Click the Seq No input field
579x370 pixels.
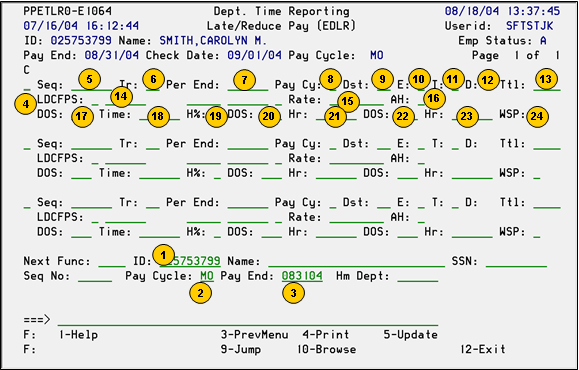point(95,276)
